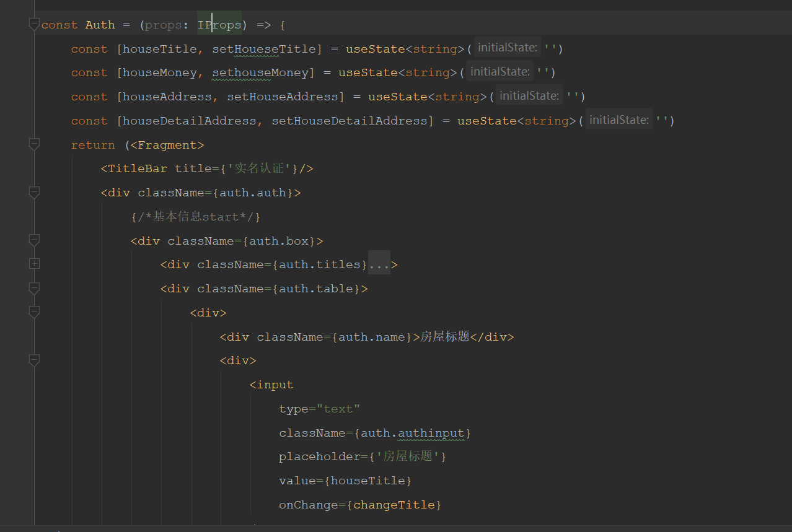Collapse the return block with its gutter fold arrow
Viewport: 792px width, 532px height.
(x=34, y=144)
